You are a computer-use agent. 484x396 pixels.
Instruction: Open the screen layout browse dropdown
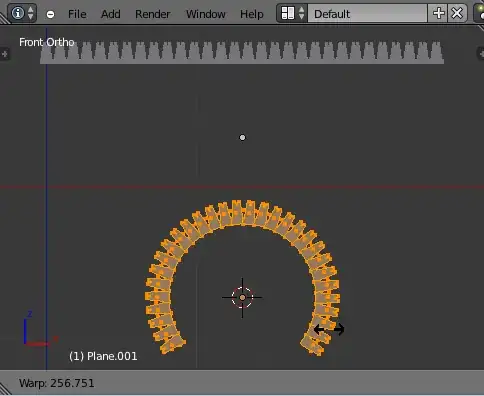[292, 13]
